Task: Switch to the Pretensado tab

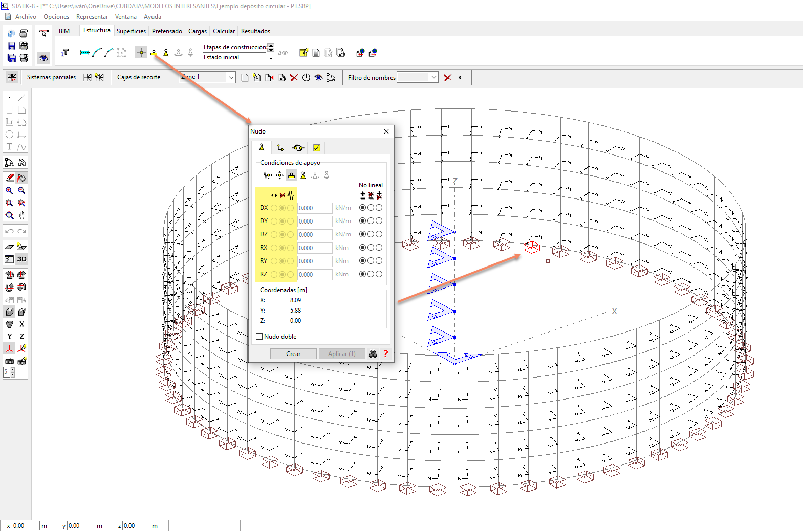Action: (x=167, y=31)
